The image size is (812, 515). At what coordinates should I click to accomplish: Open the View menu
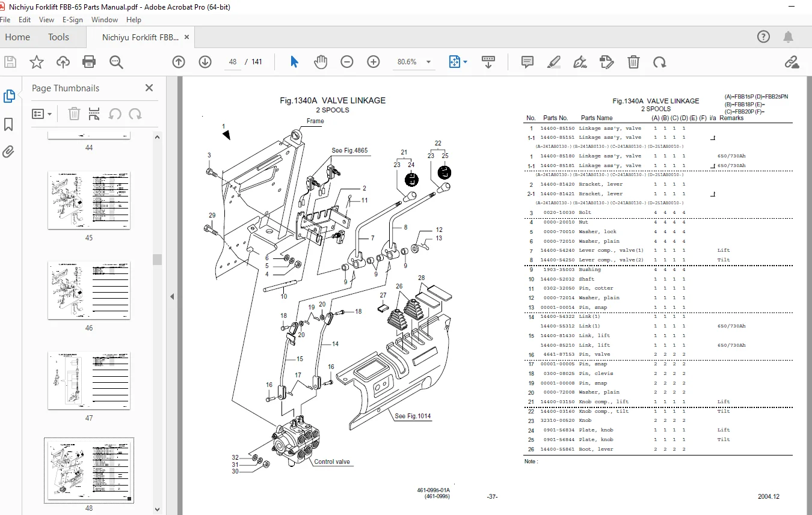tap(47, 20)
